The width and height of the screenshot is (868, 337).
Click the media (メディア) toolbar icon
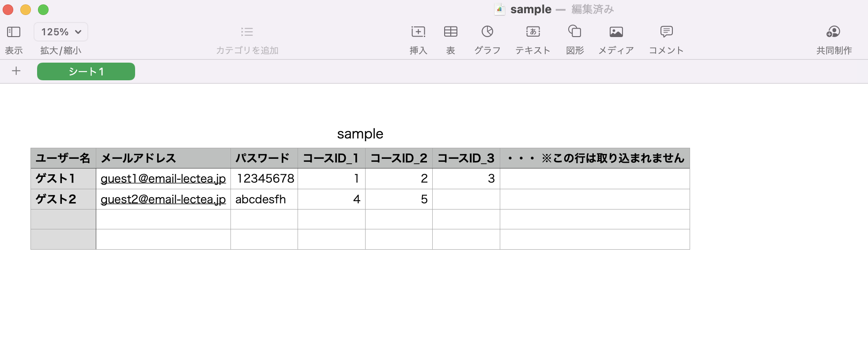616,32
